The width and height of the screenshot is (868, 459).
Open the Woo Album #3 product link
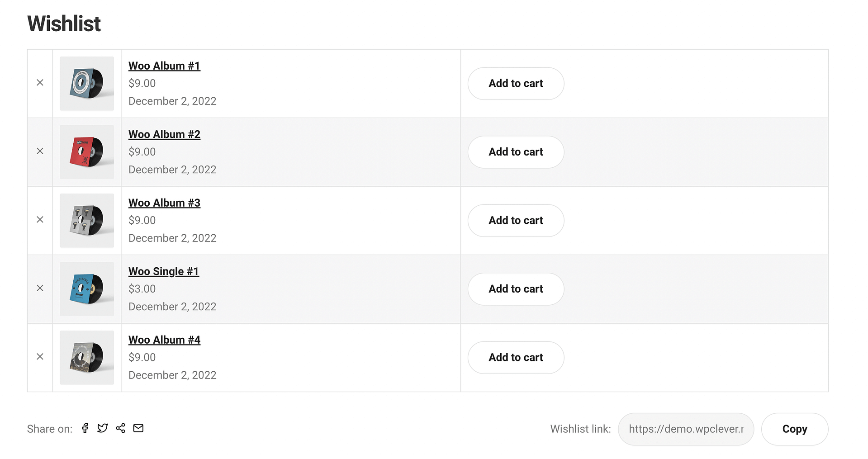tap(164, 203)
